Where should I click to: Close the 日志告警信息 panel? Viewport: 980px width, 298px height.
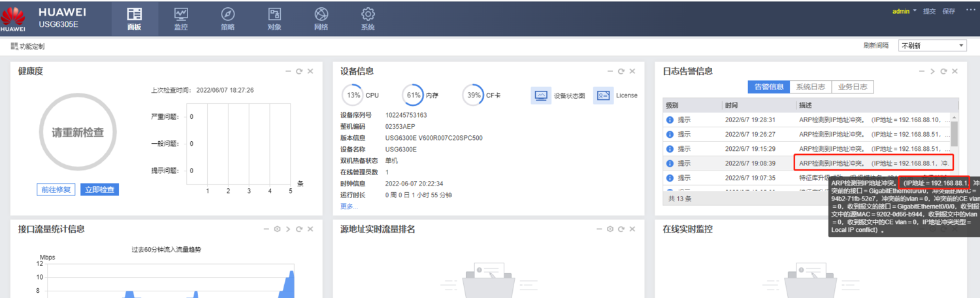tap(955, 71)
